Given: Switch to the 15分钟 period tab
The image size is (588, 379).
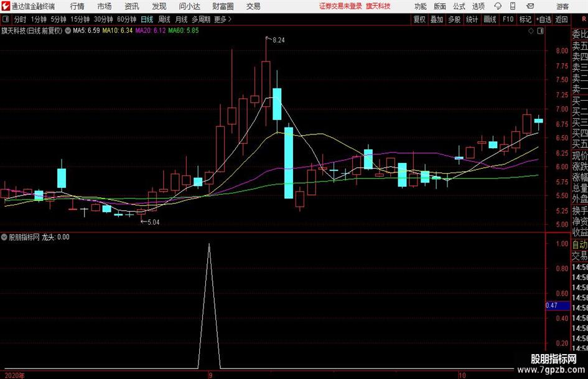Looking at the screenshot, I should point(80,19).
